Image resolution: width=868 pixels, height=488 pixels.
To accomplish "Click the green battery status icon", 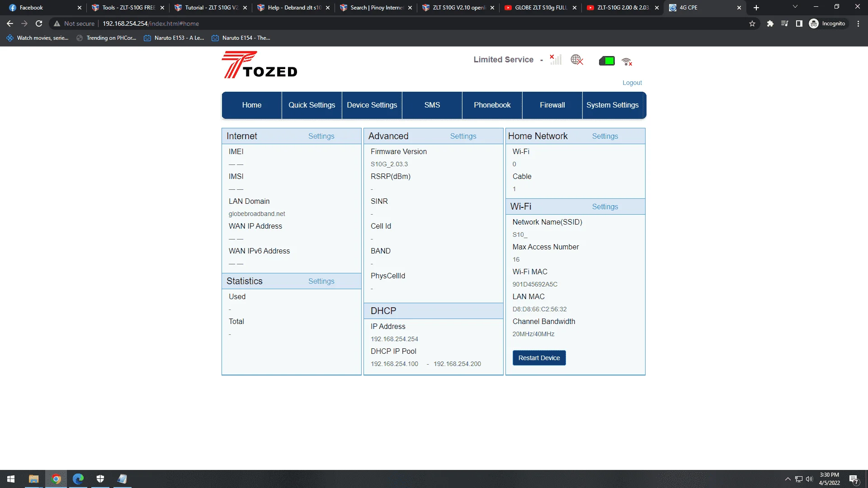I will (x=607, y=61).
